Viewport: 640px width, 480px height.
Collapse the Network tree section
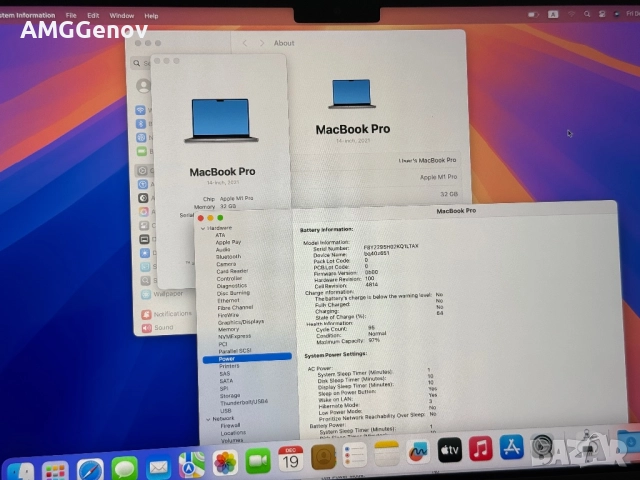coord(208,419)
